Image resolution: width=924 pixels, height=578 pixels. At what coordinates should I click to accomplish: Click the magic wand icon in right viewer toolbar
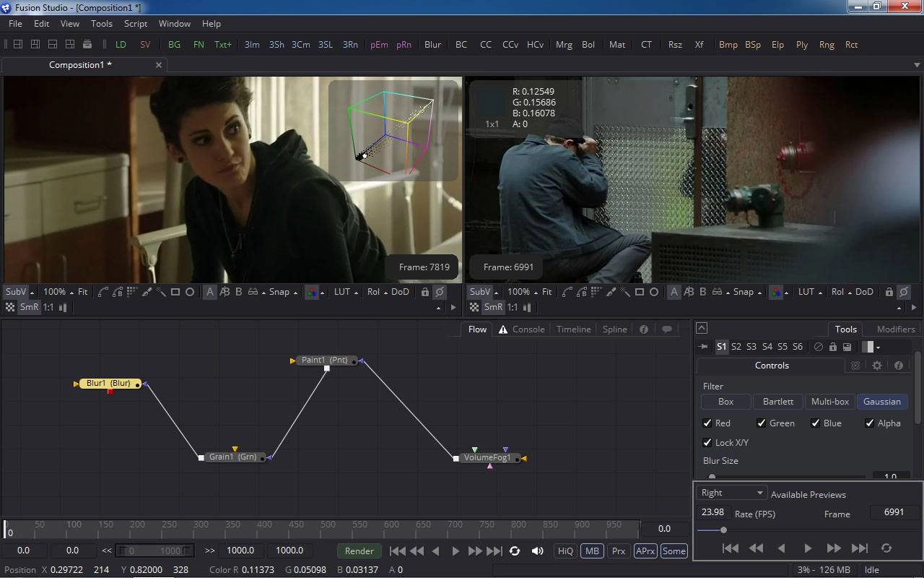point(625,292)
